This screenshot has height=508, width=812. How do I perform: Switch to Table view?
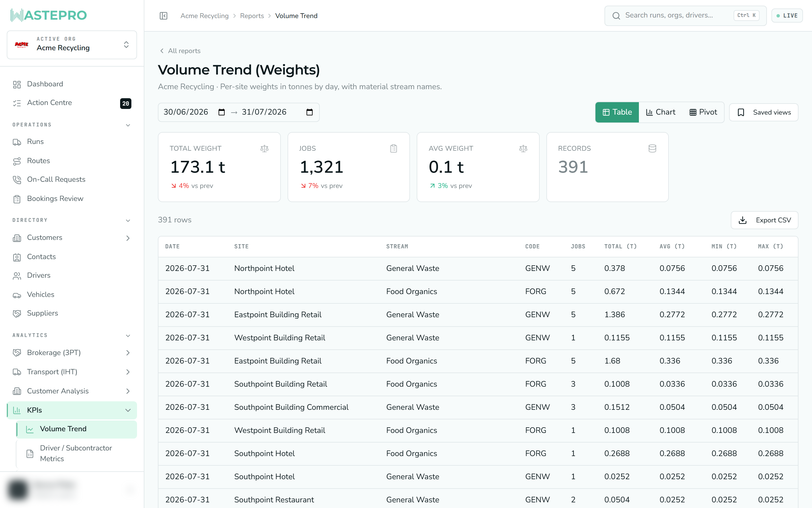[x=617, y=112]
